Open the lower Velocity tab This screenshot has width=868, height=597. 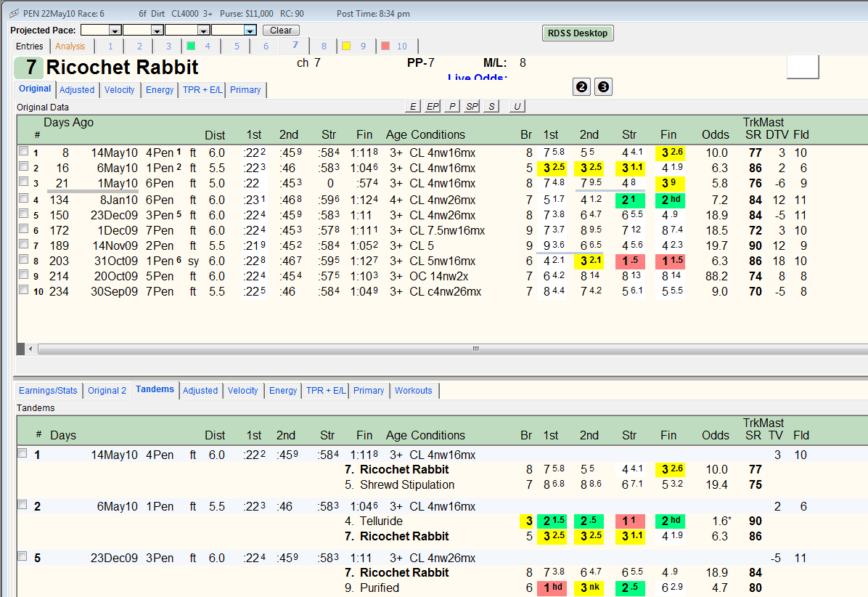click(x=243, y=391)
